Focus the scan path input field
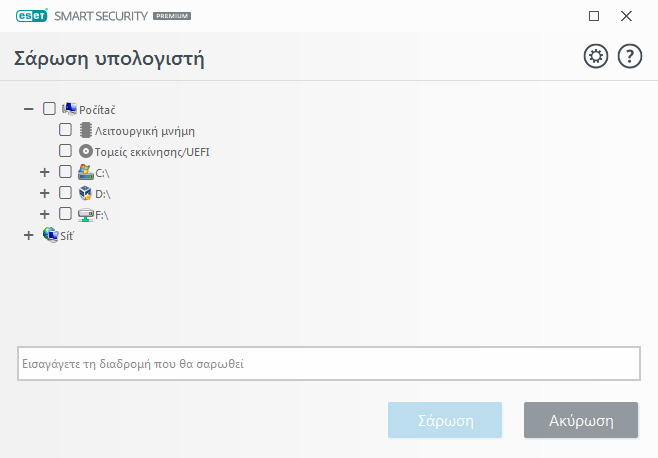The height and width of the screenshot is (458, 658). coord(328,364)
